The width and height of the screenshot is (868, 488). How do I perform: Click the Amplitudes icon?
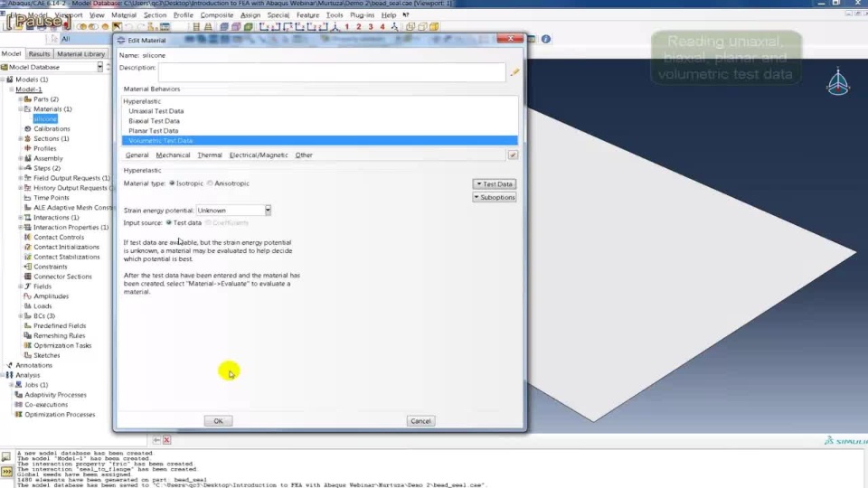pos(28,296)
